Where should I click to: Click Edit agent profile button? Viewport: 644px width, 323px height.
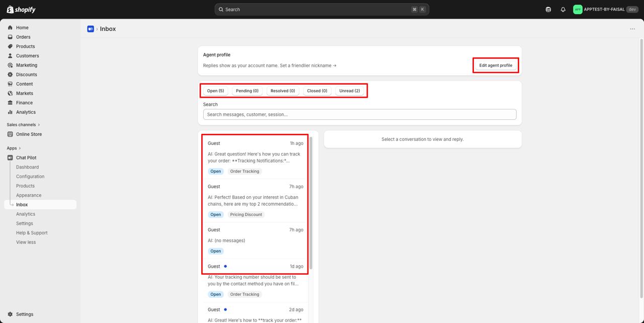tap(496, 65)
